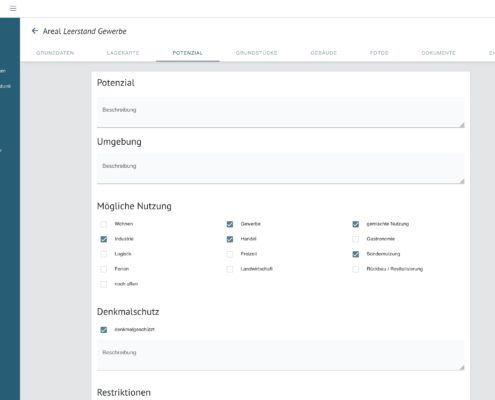This screenshot has height=400, width=495.
Task: Click into the Umgebung Beschreibung field
Action: [x=281, y=168]
